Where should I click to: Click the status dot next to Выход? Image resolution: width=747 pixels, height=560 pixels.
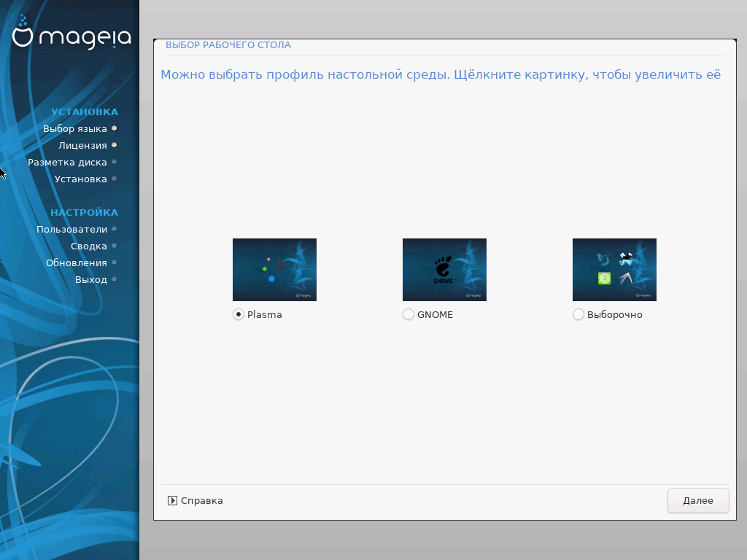coord(115,279)
